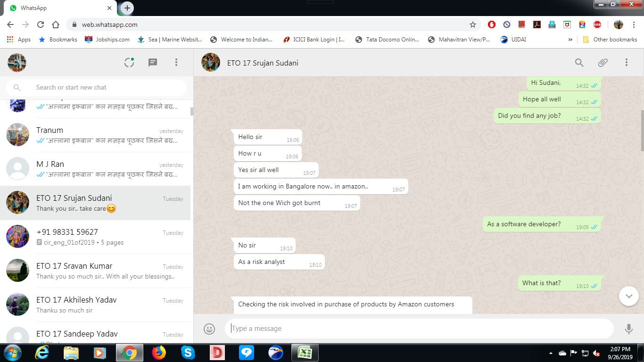View ETO 17 Srujan Sudani's contact photo in header

[x=211, y=63]
